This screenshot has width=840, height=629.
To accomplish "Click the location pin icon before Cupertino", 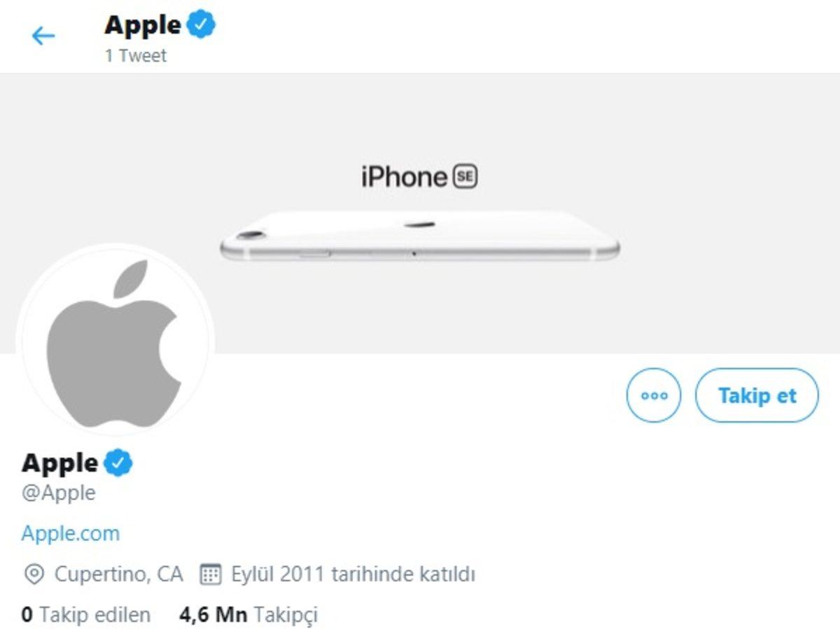I will pyautogui.click(x=33, y=574).
